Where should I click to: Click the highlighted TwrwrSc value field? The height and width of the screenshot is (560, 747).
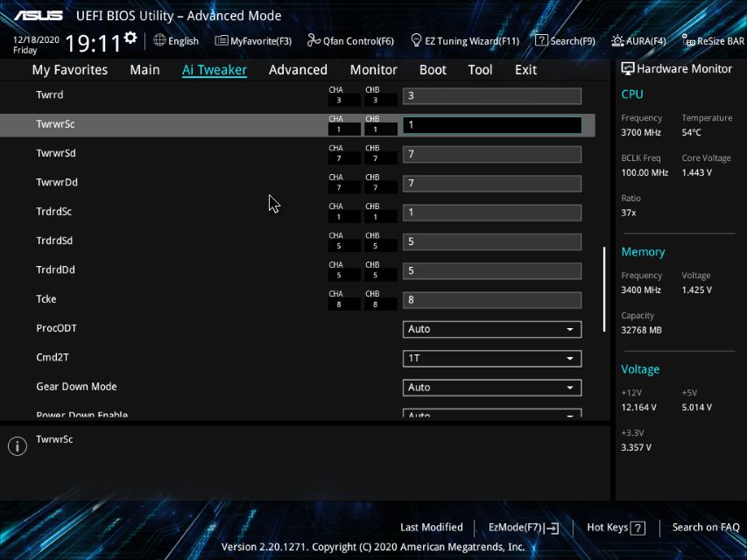click(491, 125)
